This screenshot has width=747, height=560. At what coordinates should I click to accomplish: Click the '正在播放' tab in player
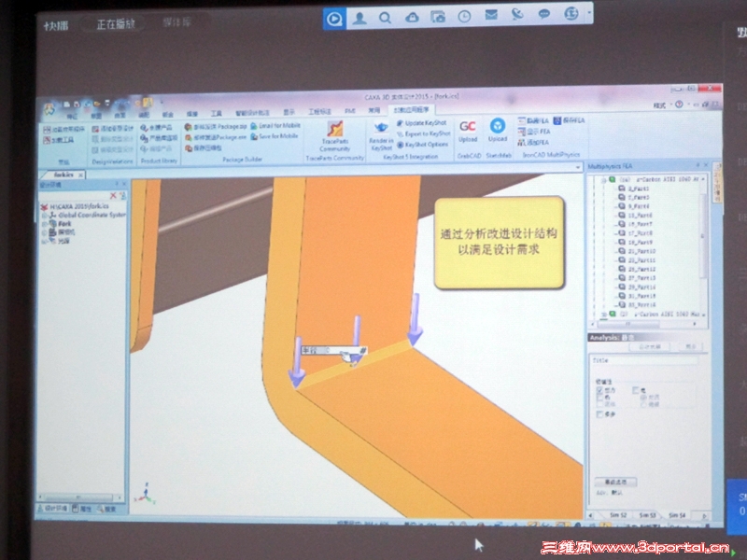[116, 24]
